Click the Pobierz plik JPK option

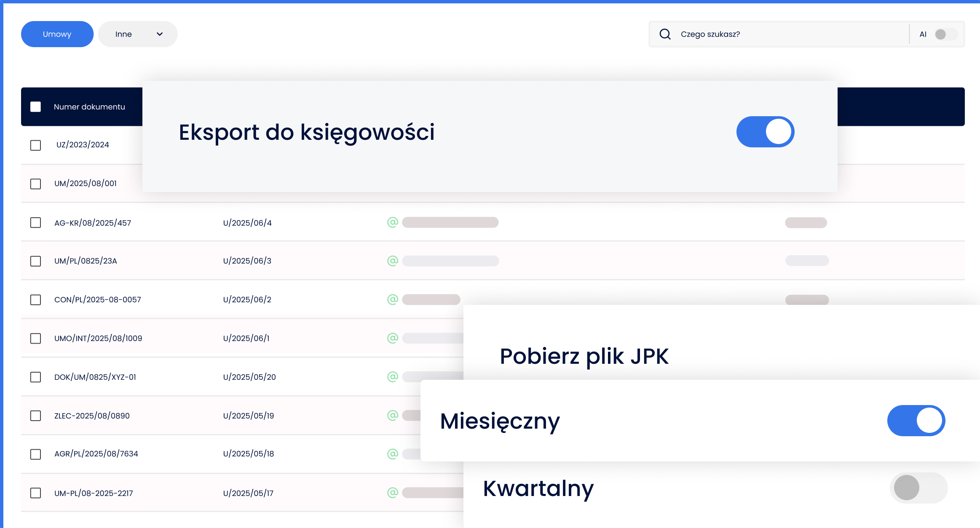click(584, 357)
